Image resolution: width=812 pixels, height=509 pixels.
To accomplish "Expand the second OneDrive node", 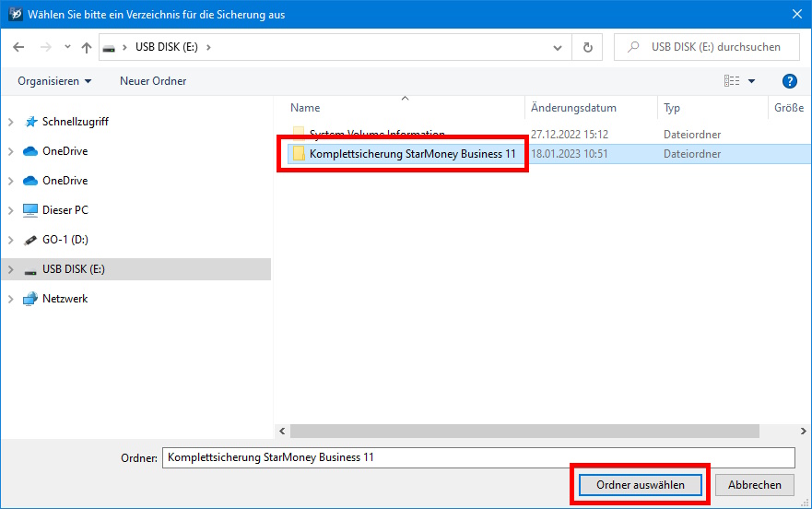I will [11, 181].
